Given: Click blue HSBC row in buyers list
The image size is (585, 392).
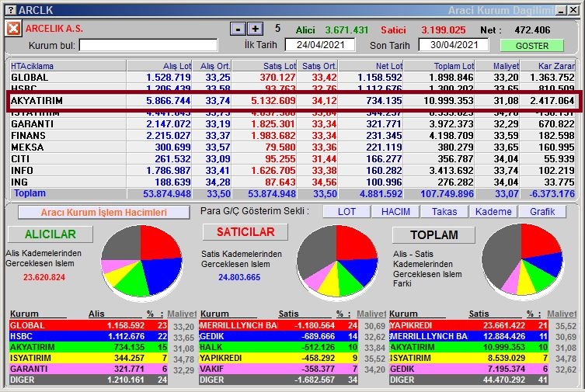Looking at the screenshot, I should coord(89,336).
